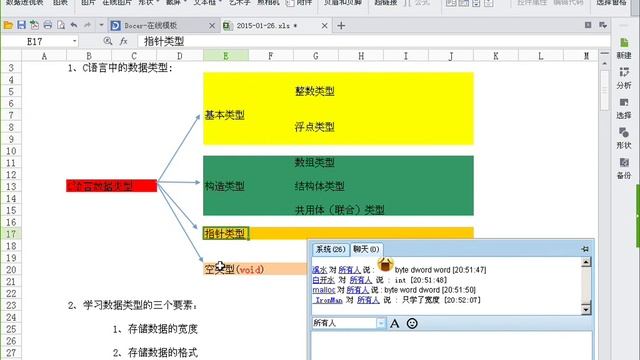640x360 pixels.
Task: Select the 基本类型 cell
Action: [x=224, y=115]
